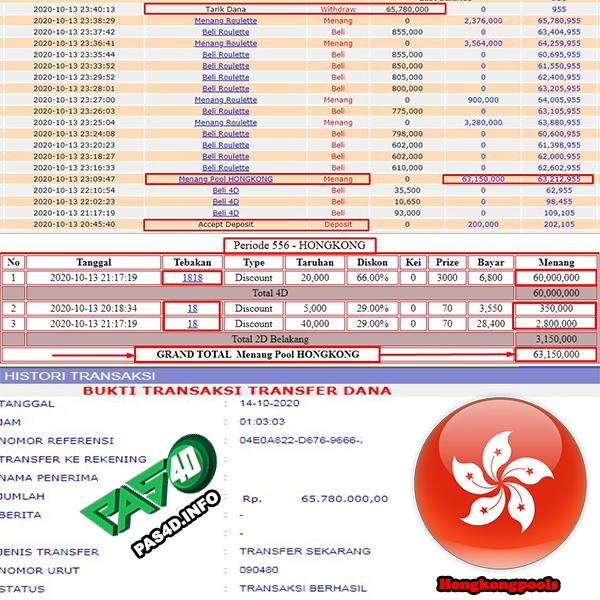
Task: Click the balance value 202,105
Action: 559,224
